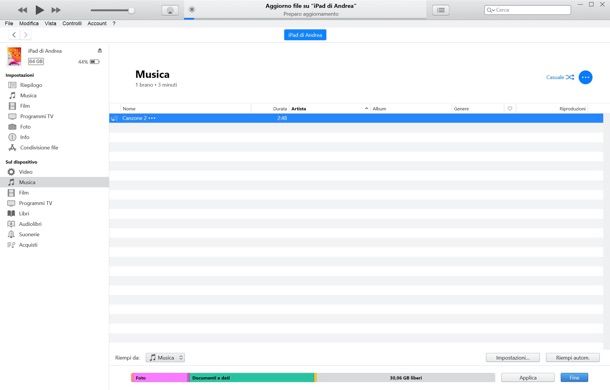
Task: Select Film under Impostazioni
Action: pos(25,106)
